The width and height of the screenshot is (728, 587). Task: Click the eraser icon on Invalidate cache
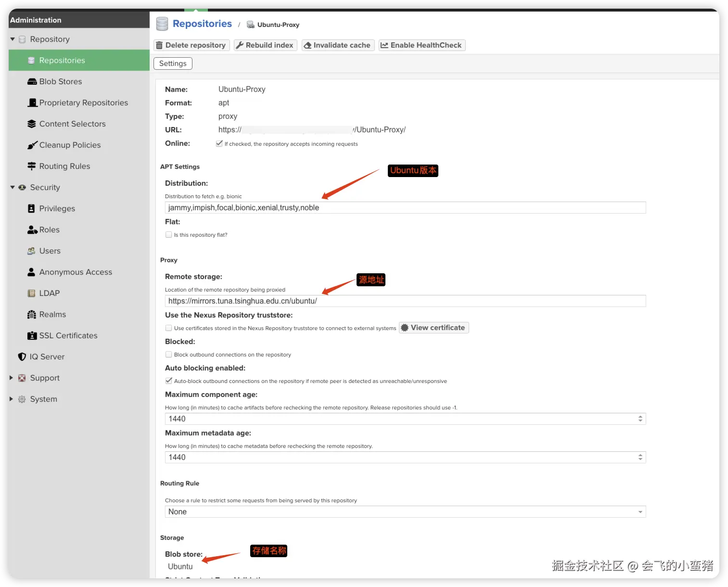(307, 45)
